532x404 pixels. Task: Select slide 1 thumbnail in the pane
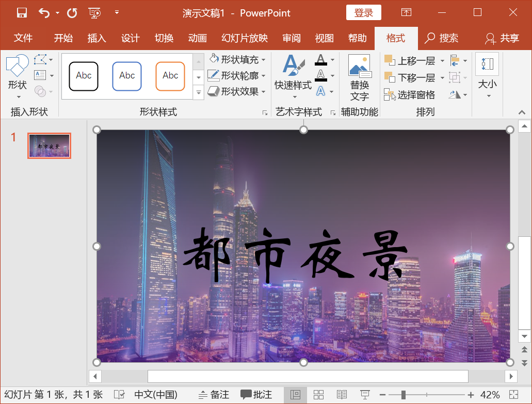(x=49, y=146)
